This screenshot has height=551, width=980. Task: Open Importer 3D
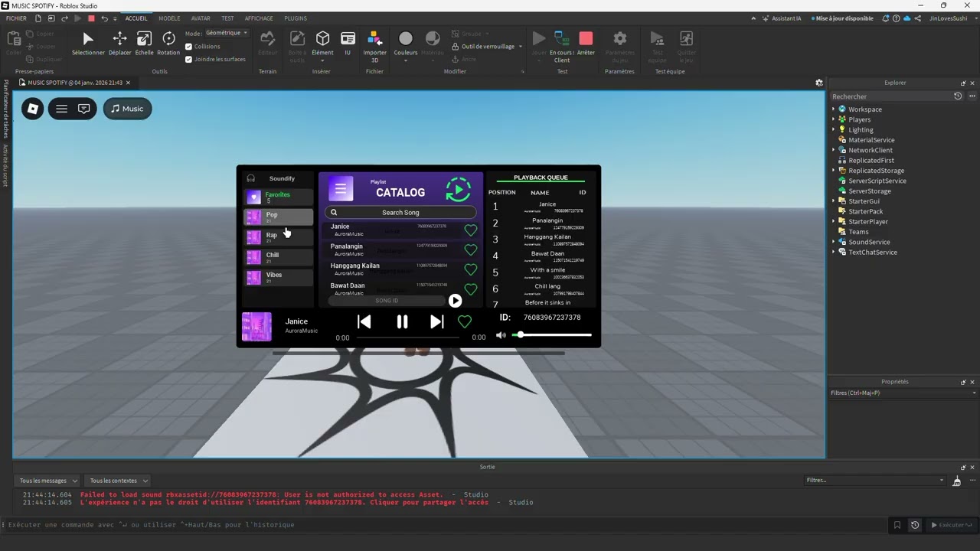click(374, 47)
